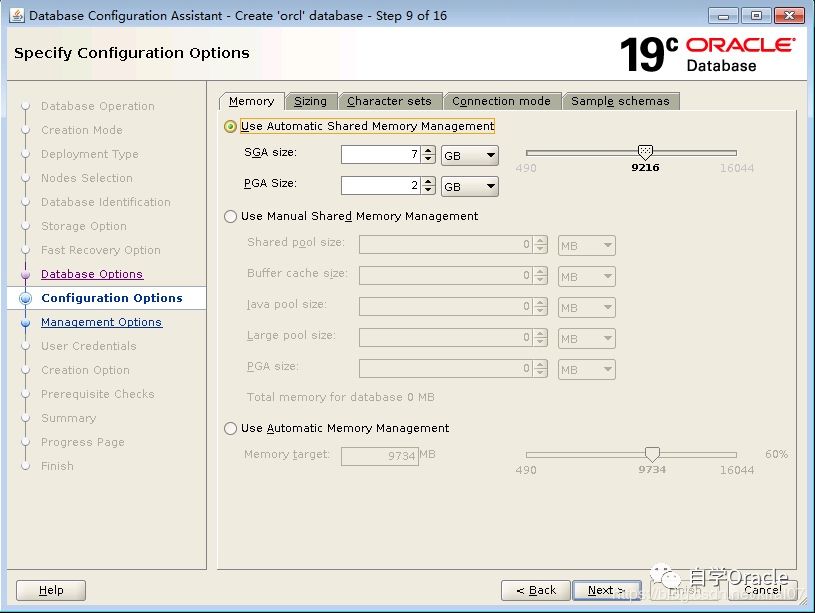Click into the SGA size input field
Image resolution: width=815 pixels, height=613 pixels.
click(x=379, y=156)
